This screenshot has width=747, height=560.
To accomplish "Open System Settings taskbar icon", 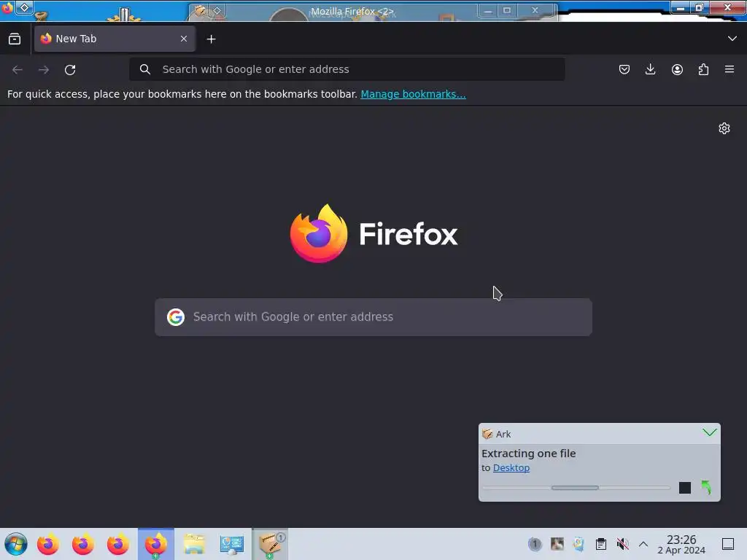I will 232,544.
